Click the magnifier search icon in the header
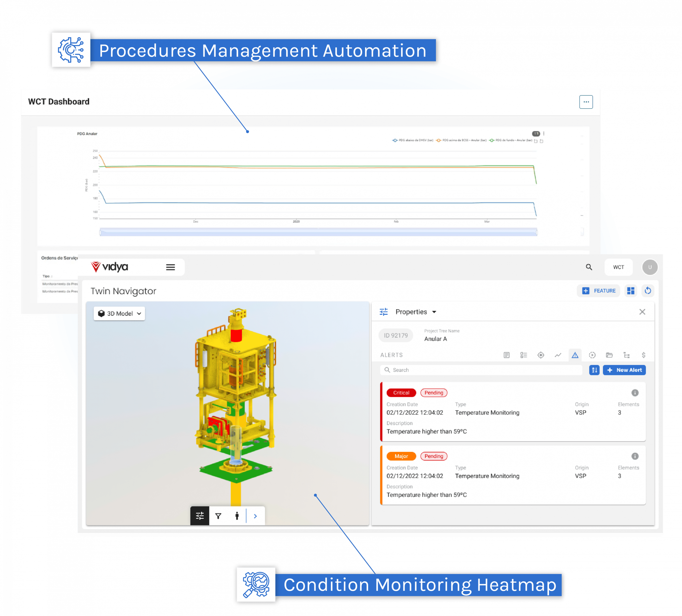The height and width of the screenshot is (616, 682). tap(589, 267)
